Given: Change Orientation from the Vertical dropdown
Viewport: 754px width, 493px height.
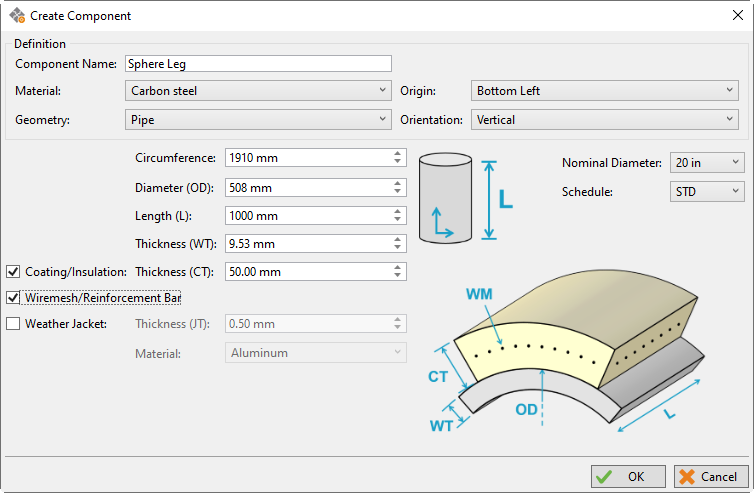Looking at the screenshot, I should click(604, 120).
